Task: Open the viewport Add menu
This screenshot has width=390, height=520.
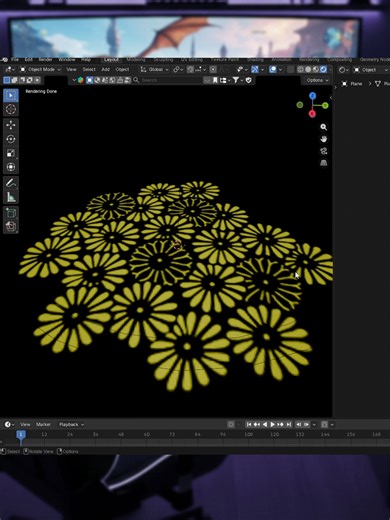Action: 106,69
